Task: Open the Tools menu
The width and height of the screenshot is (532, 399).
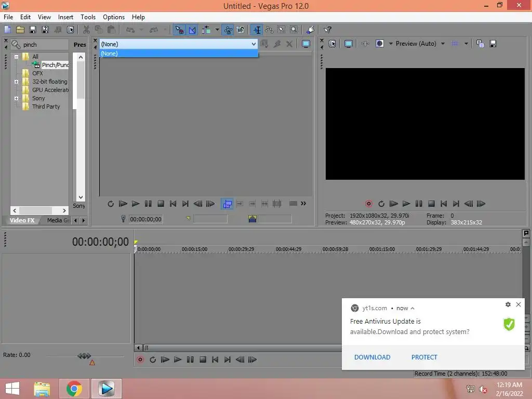Action: (x=88, y=17)
